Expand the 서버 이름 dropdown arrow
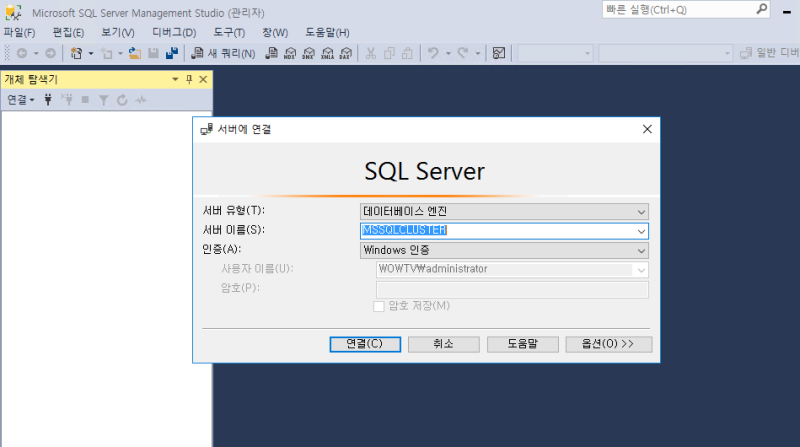 (641, 231)
